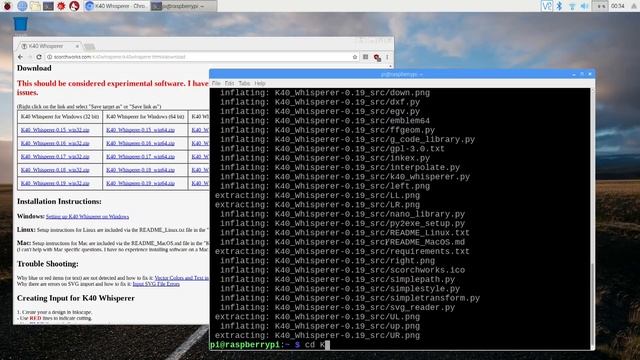This screenshot has height=360, width=640.
Task: Go back in the Chromium browser
Action: click(x=20, y=57)
